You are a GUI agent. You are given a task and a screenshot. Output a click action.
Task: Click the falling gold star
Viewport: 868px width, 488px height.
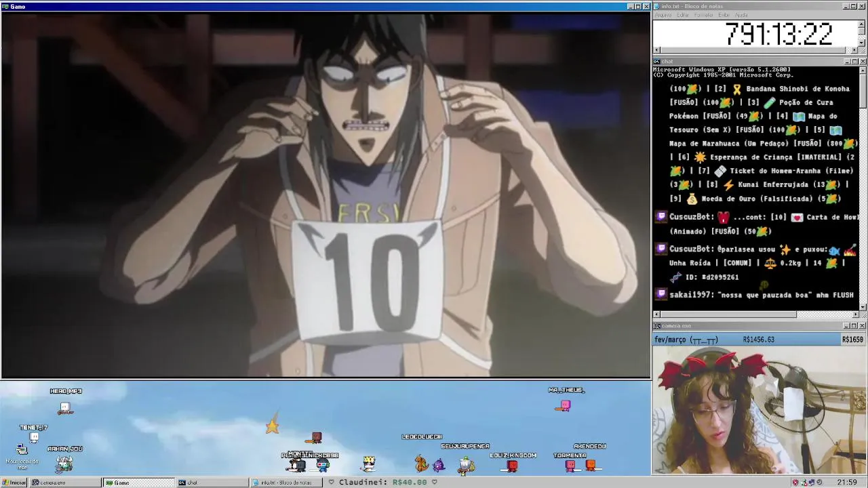click(x=272, y=426)
